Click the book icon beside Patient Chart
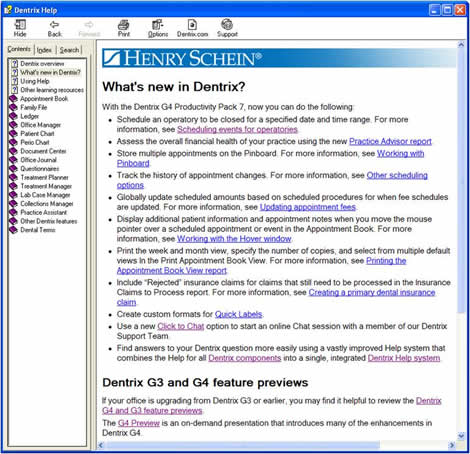Screen dimensions: 470x454 (13, 133)
